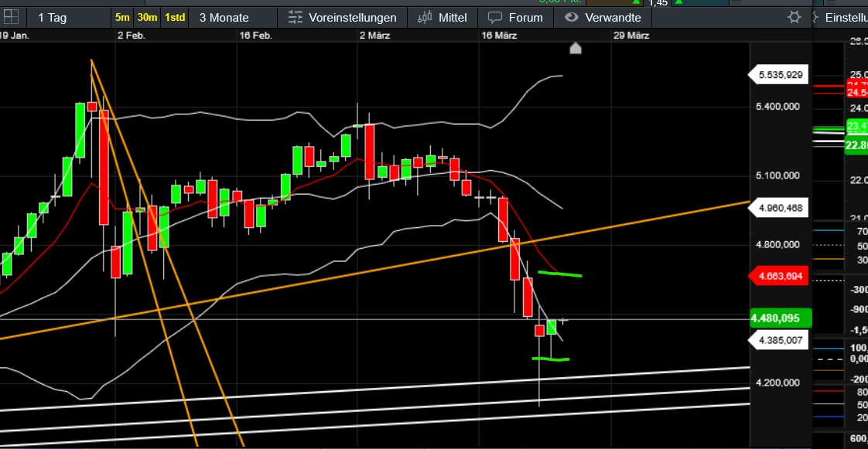Click the Forum speech bubble icon
Screen dimensions: 868x449
coord(494,17)
